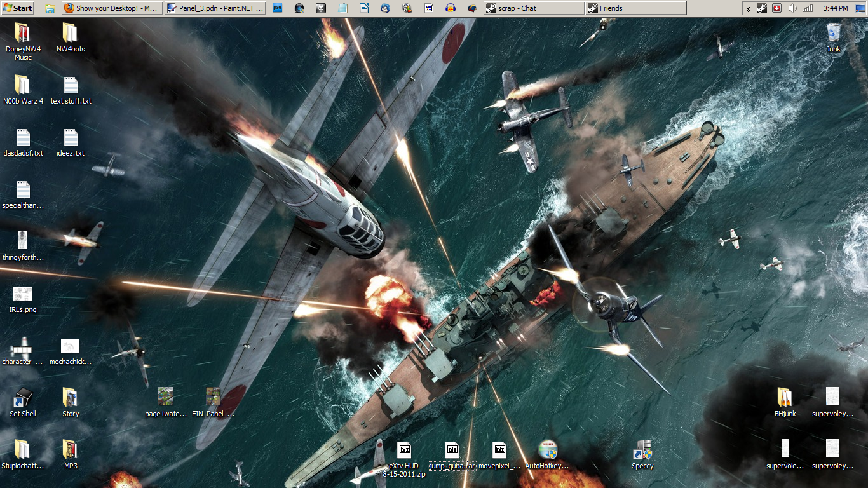Switch to the Steam Friends window

point(635,8)
